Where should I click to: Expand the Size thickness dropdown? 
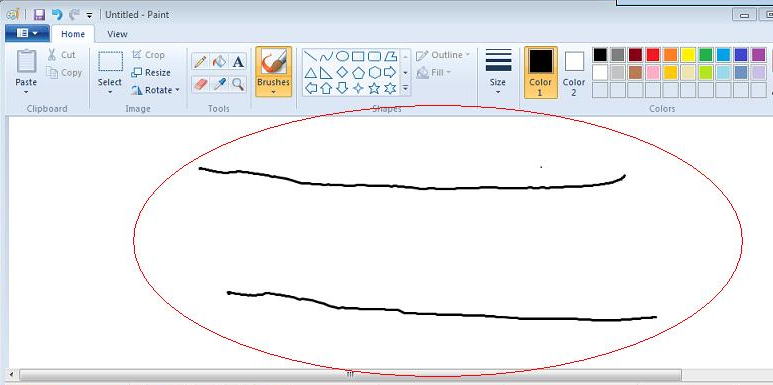(x=498, y=72)
